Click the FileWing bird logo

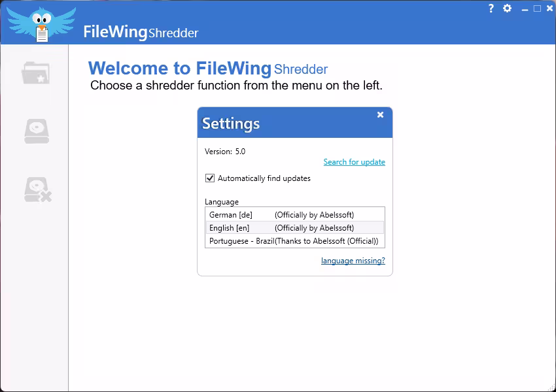pyautogui.click(x=41, y=24)
